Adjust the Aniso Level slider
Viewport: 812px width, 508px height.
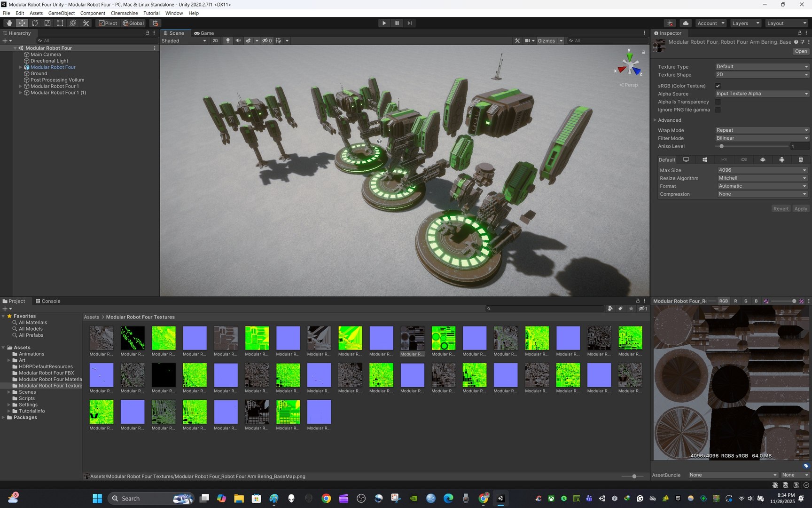[x=752, y=147]
